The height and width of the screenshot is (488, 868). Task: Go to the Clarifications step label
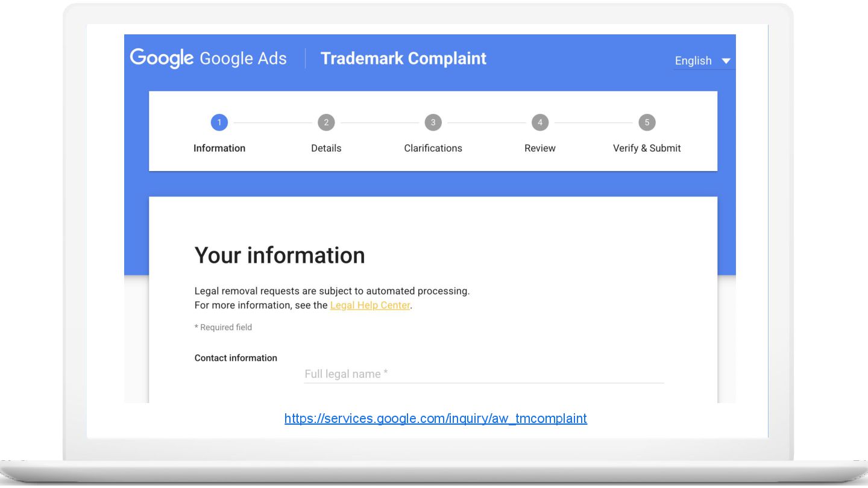(x=433, y=148)
